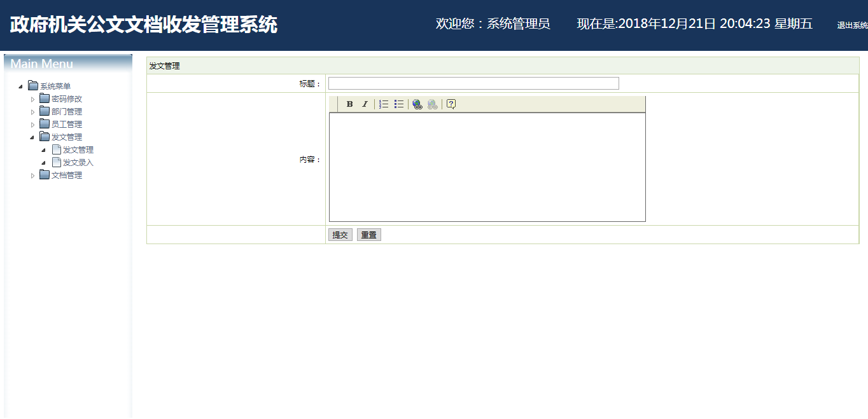Collapse the 发文管理 folder node arrow

[32, 137]
